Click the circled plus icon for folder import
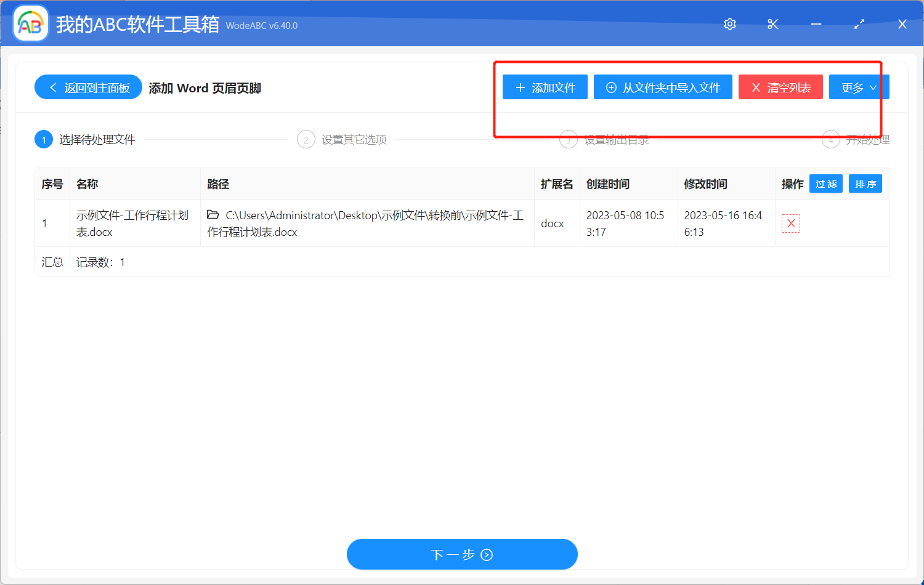Screen dimensions: 924x585 pyautogui.click(x=610, y=87)
